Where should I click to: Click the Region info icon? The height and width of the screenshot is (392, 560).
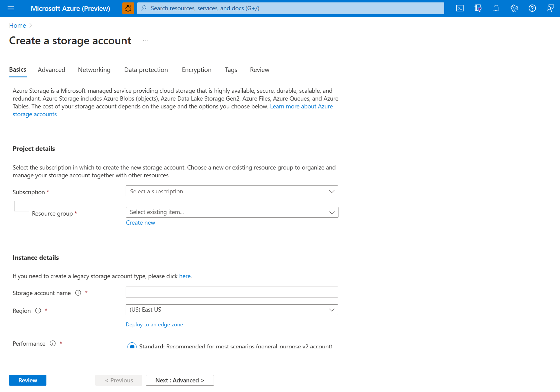[38, 311]
